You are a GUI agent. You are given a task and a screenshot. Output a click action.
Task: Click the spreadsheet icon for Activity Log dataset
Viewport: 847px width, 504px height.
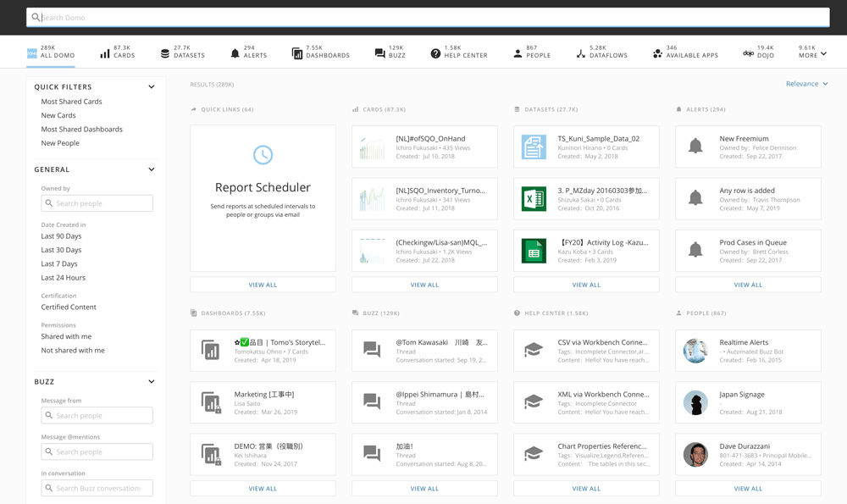pos(534,251)
